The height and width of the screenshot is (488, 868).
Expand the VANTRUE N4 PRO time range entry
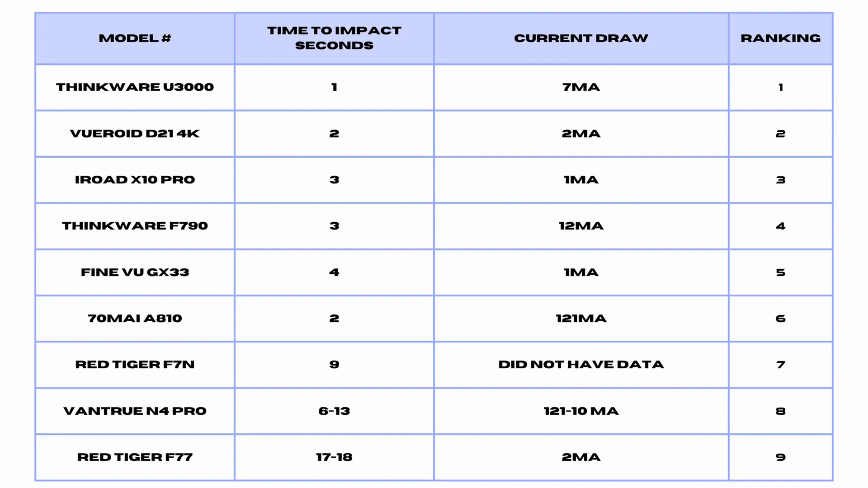[334, 411]
